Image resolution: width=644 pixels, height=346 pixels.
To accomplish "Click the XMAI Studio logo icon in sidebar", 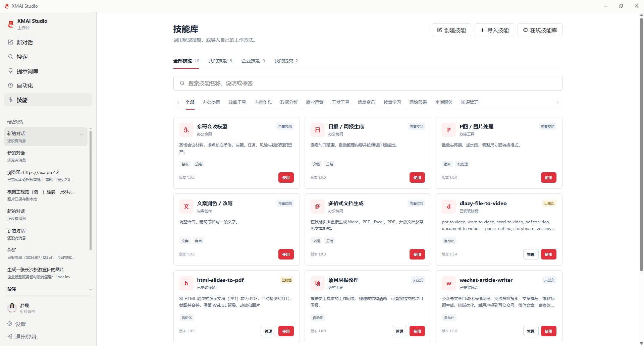I will (x=11, y=24).
